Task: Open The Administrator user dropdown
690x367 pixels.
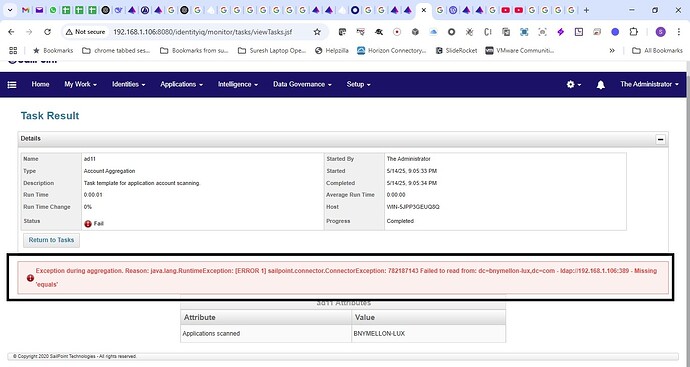Action: 649,84
